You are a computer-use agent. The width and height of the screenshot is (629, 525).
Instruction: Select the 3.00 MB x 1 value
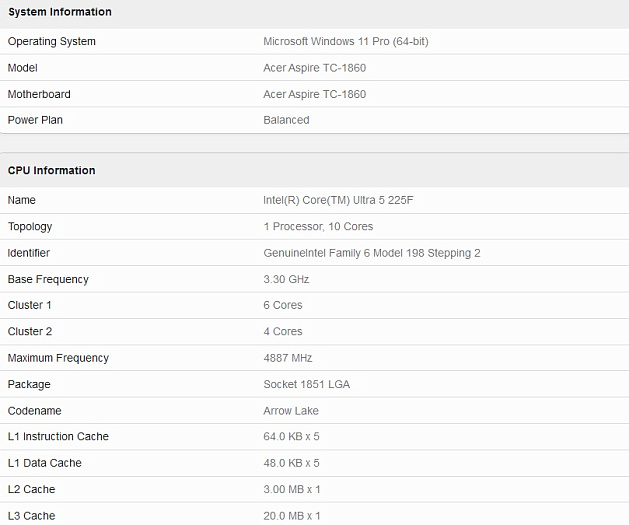tap(292, 489)
